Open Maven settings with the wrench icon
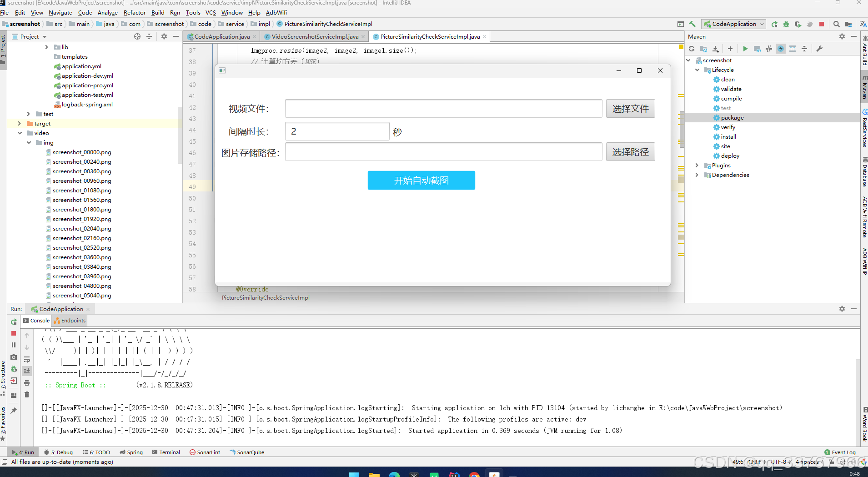The height and width of the screenshot is (477, 868). pyautogui.click(x=820, y=49)
